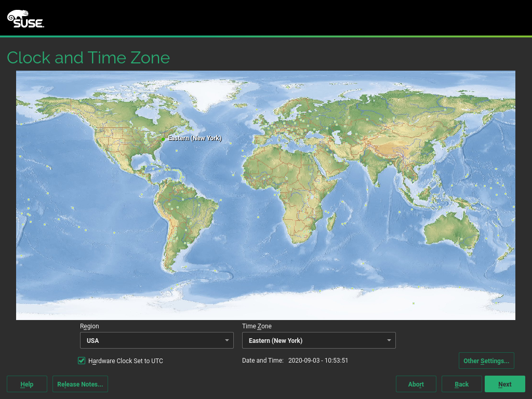Toggle Hardware Clock Set to UTC checkbox
The width and height of the screenshot is (532, 399).
(x=82, y=361)
